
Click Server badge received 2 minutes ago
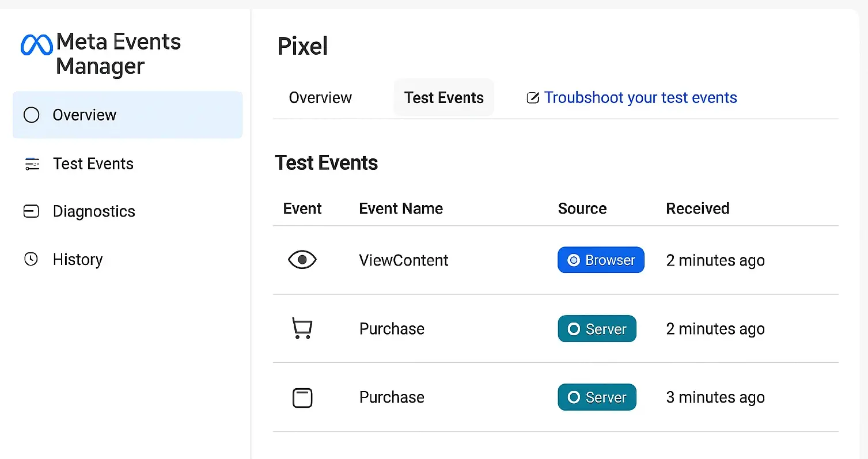(x=597, y=329)
